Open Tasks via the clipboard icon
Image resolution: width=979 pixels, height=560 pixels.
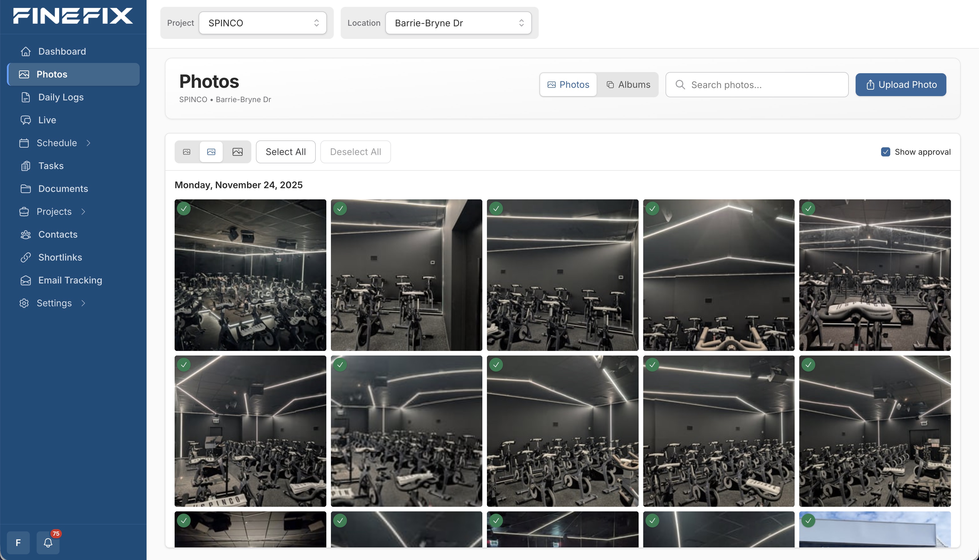(26, 166)
